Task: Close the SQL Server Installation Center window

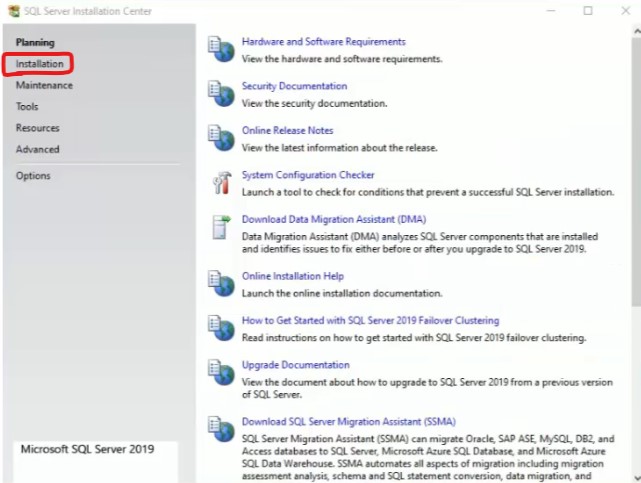Action: tap(625, 11)
